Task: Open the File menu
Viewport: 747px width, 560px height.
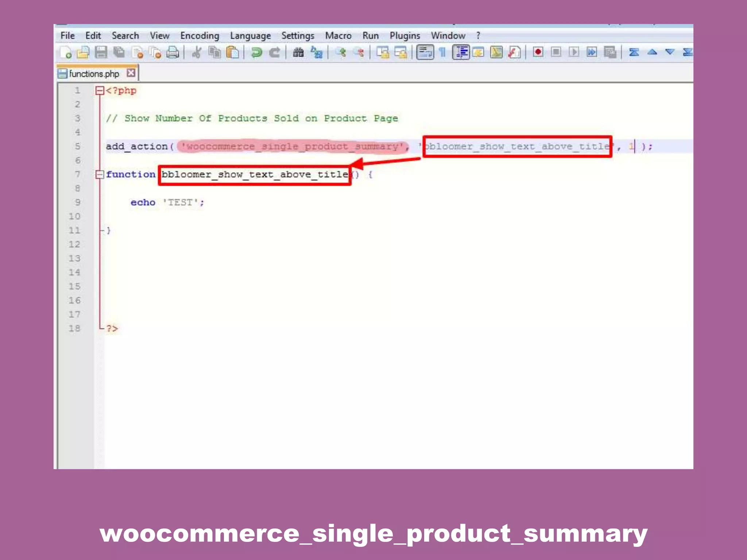Action: point(67,36)
